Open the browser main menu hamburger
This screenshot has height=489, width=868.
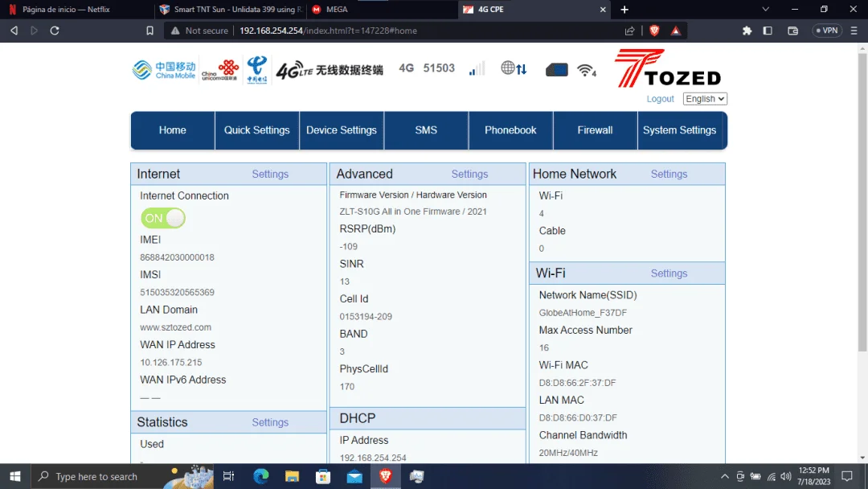click(x=854, y=31)
